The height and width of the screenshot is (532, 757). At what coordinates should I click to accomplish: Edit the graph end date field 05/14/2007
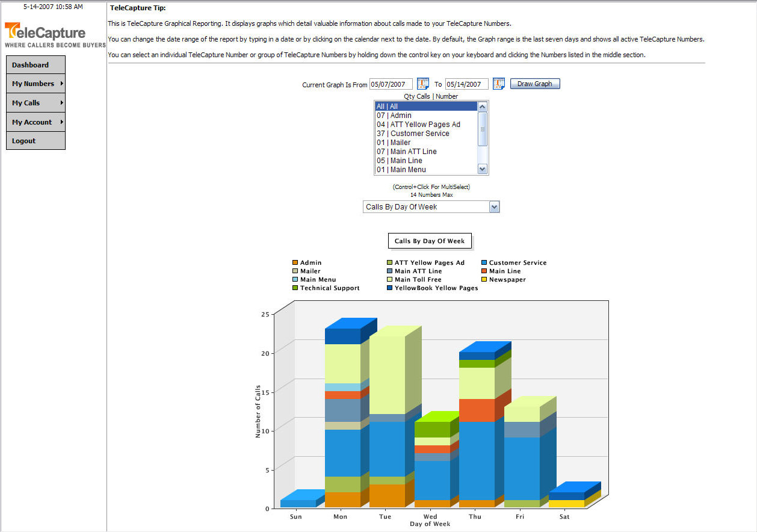(467, 84)
